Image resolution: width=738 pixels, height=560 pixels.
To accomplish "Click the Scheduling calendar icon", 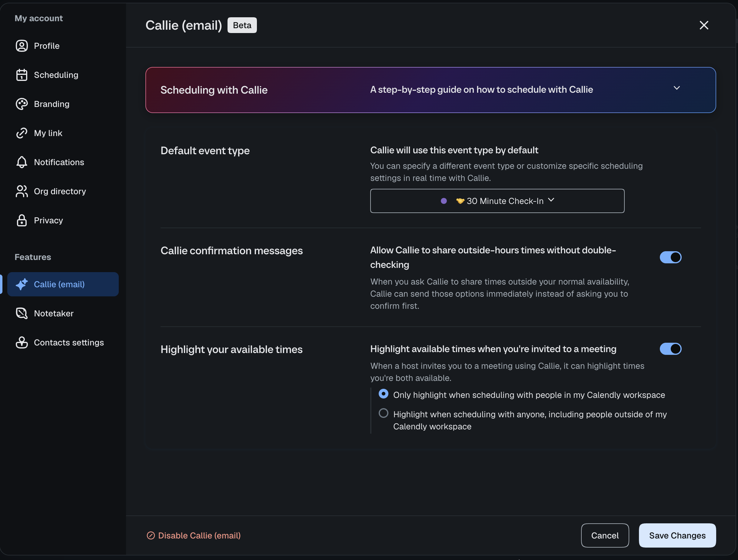I will pos(22,75).
